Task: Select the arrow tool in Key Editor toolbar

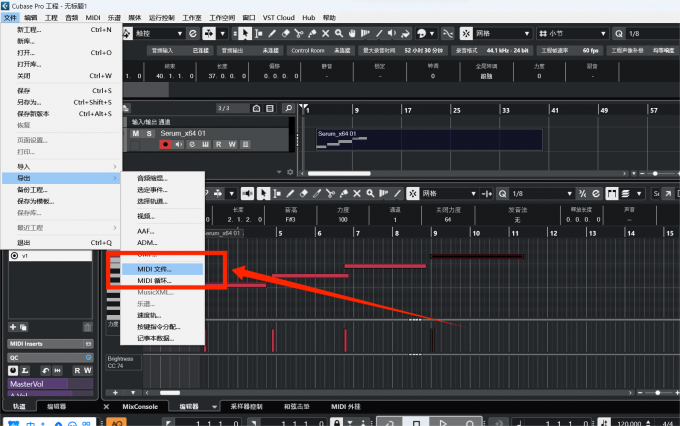Action: pos(263,193)
